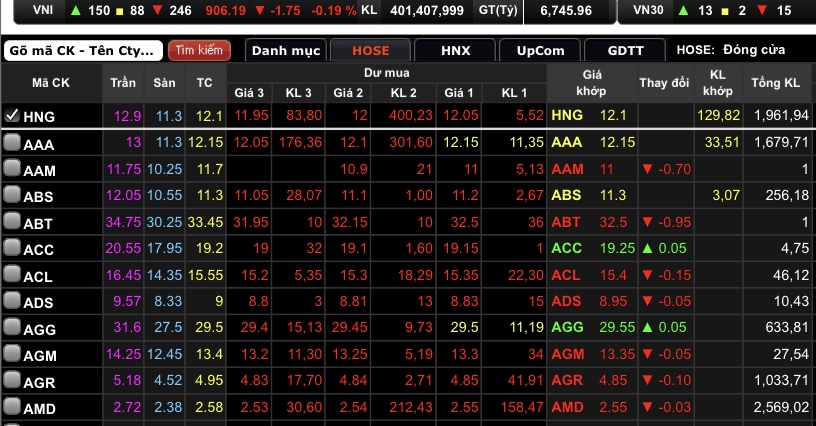Viewport: 816px width, 426px height.
Task: Click ACC change value 0.05
Action: (672, 248)
